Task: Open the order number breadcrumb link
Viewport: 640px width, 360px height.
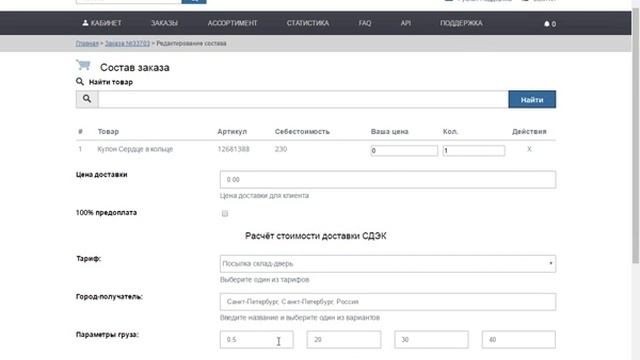Action: click(127, 43)
